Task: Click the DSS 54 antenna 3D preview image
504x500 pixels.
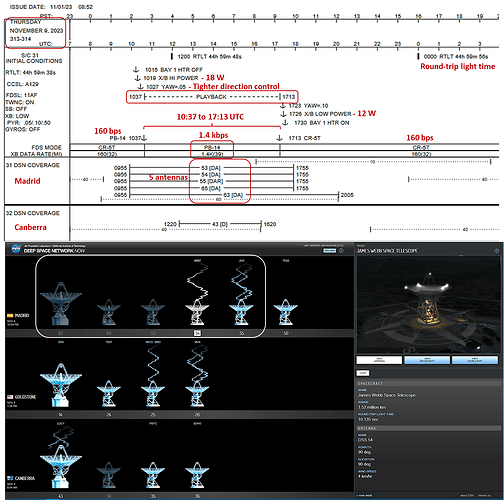Action: pos(429,304)
